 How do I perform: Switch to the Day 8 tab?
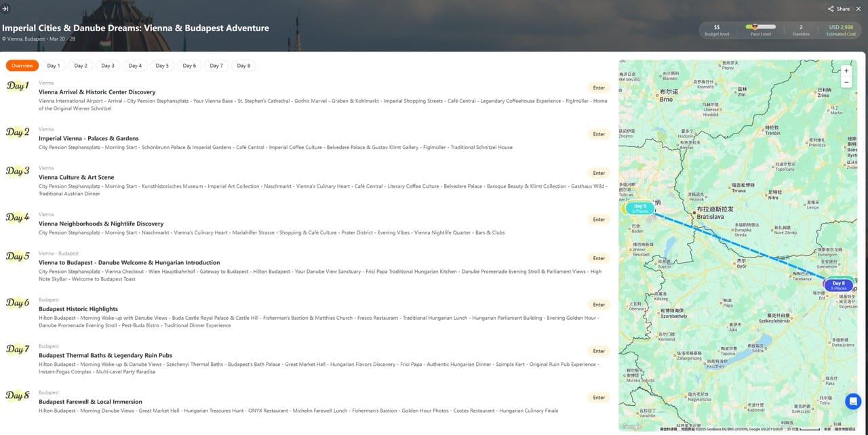(x=243, y=66)
